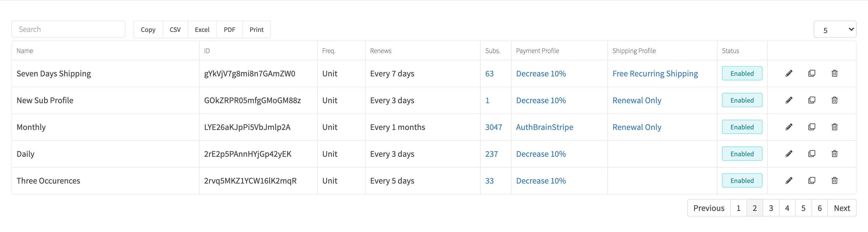Open the 63 subscriptions link
868x232 pixels.
(x=489, y=74)
